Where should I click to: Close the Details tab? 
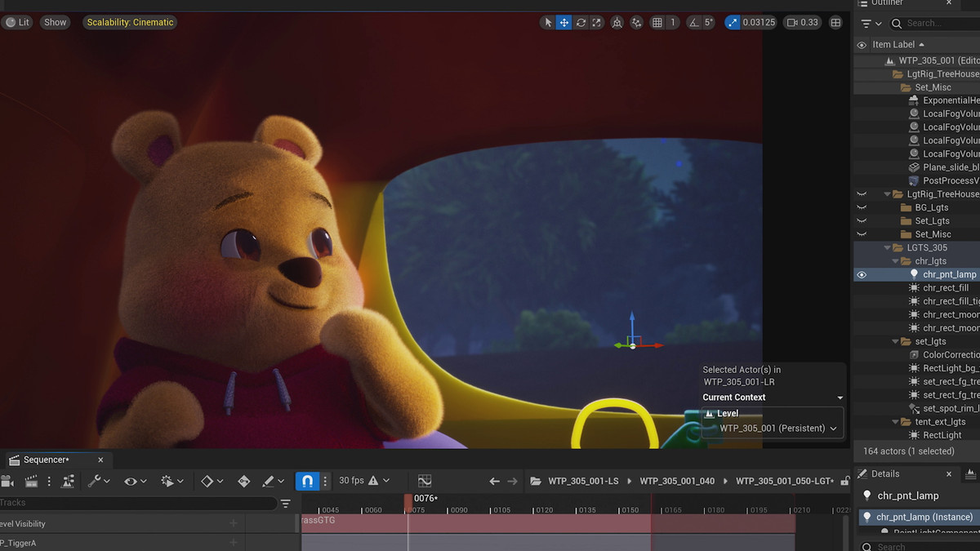[949, 473]
